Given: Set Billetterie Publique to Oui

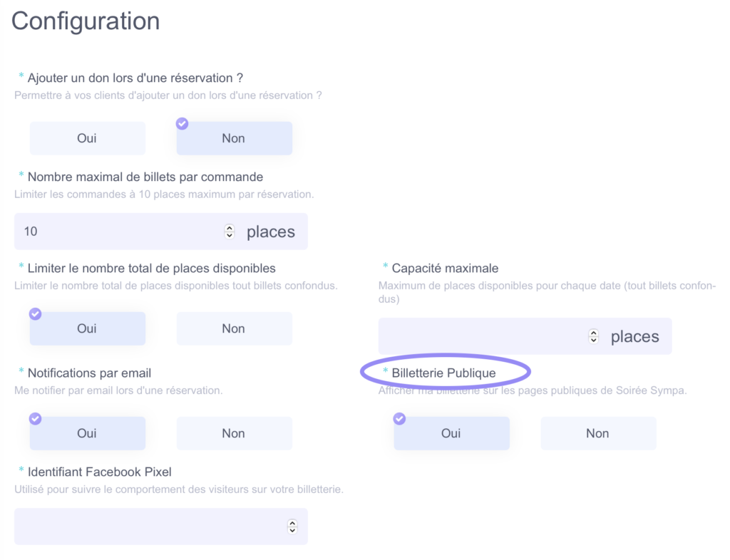Looking at the screenshot, I should pyautogui.click(x=451, y=433).
